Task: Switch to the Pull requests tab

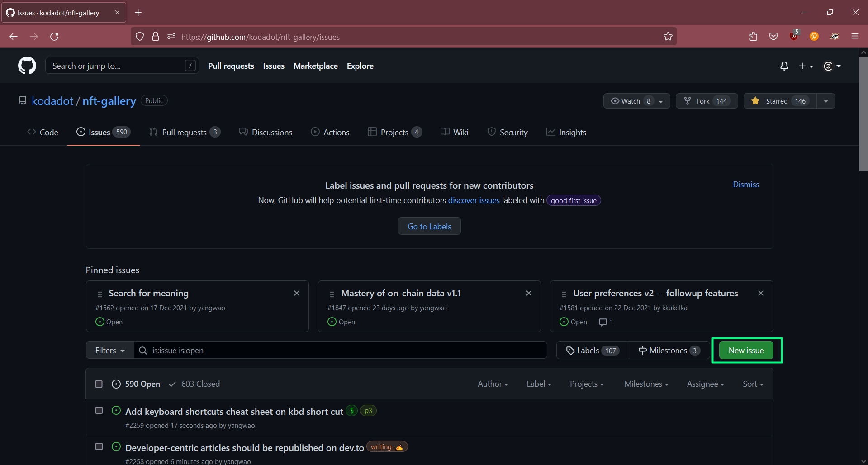Action: tap(184, 132)
